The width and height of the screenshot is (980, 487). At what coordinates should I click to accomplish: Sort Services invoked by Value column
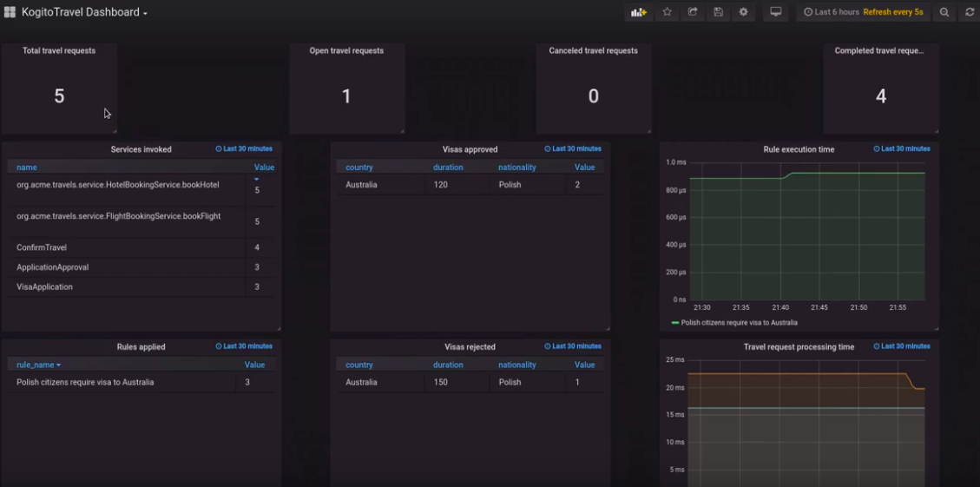[264, 168]
